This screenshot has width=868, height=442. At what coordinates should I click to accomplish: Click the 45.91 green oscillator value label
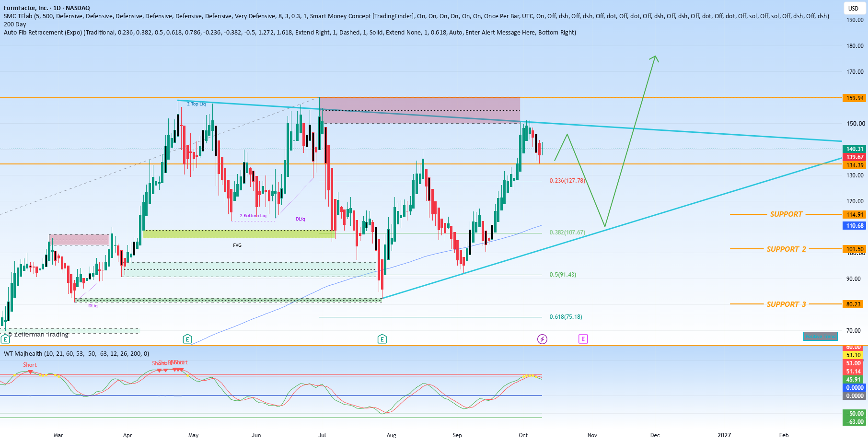tap(853, 379)
